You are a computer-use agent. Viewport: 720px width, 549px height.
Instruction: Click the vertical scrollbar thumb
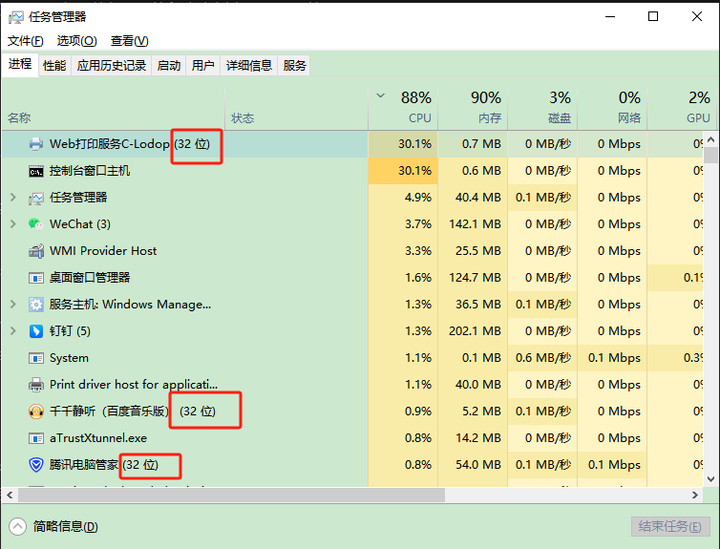(x=711, y=155)
